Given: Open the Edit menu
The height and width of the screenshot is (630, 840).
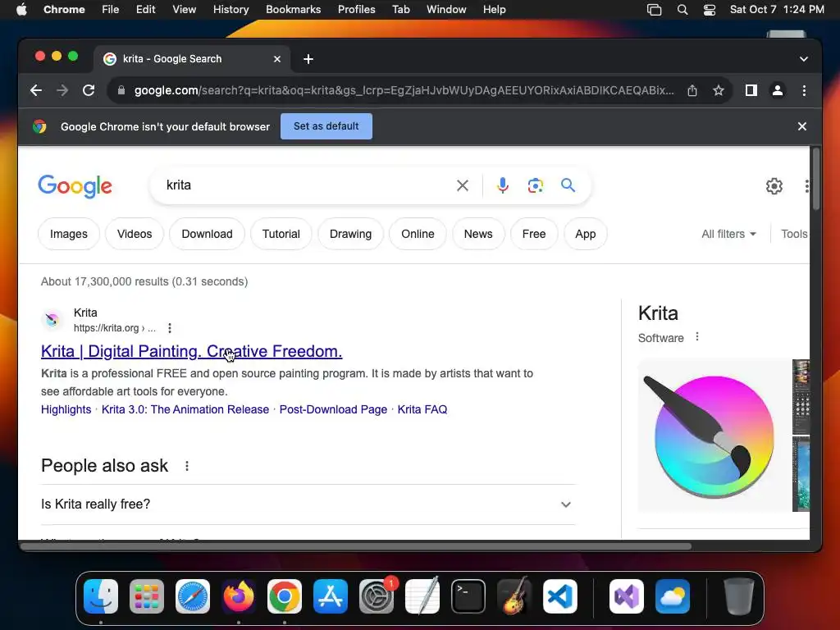Looking at the screenshot, I should [145, 10].
